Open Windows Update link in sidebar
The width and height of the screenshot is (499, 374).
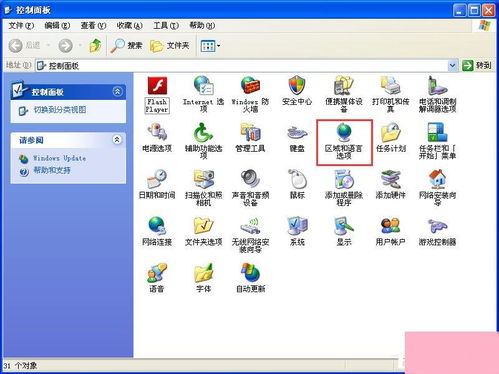point(59,158)
